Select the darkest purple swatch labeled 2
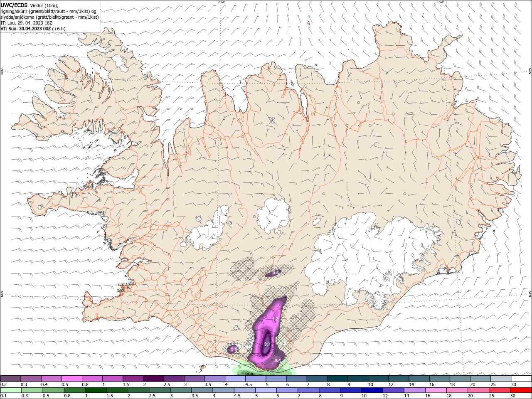532x399 pixels. coord(153,379)
